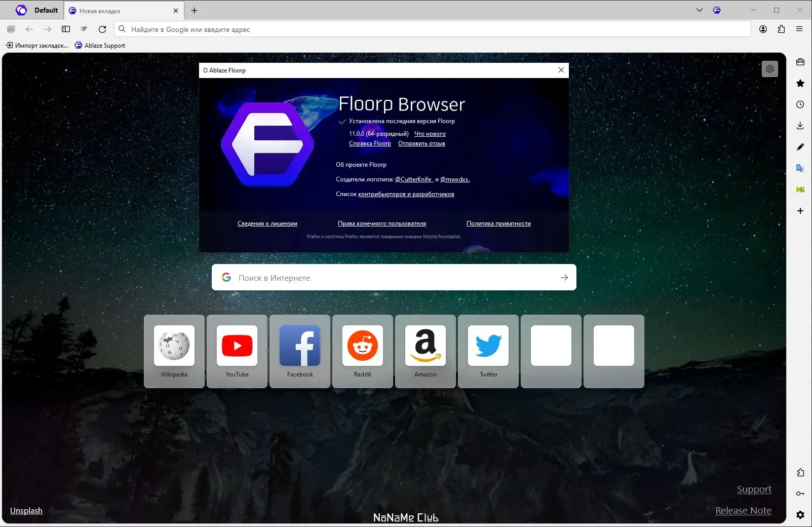Select the Новая вкладка tab
This screenshot has height=527, width=812.
coord(124,11)
